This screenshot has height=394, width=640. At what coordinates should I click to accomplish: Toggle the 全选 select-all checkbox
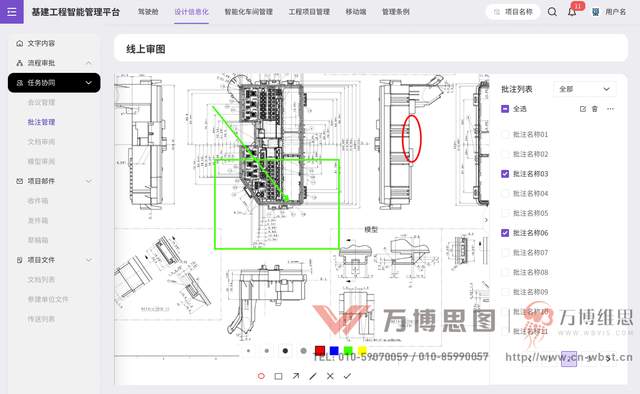pos(505,109)
